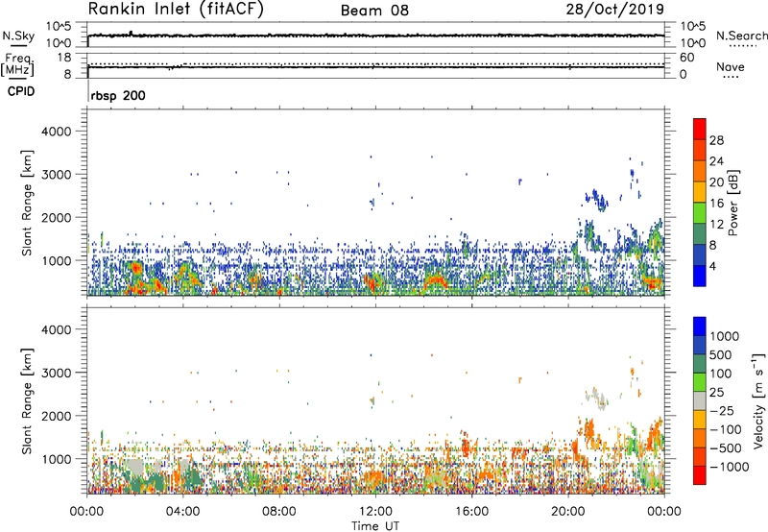The height and width of the screenshot is (532, 768).
Task: Click the "24" tick on Power color bar
Action: tap(716, 161)
